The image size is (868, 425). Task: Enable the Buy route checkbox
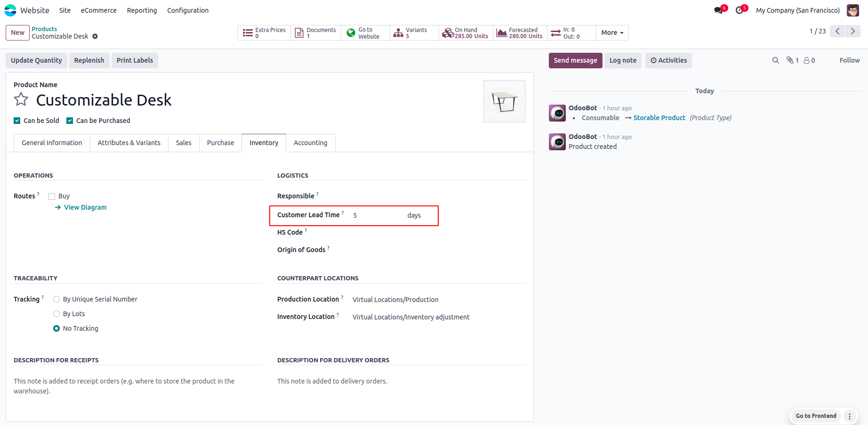pyautogui.click(x=52, y=196)
